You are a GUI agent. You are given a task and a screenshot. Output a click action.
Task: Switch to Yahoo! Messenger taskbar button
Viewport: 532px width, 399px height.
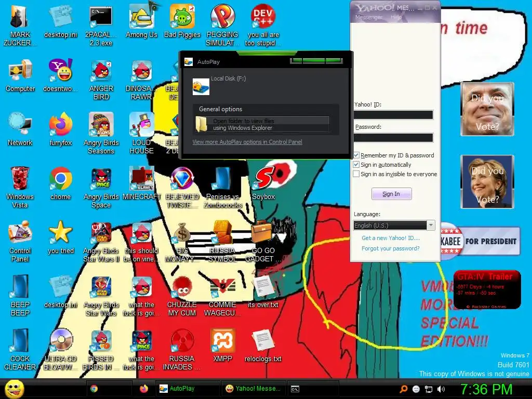(x=253, y=389)
